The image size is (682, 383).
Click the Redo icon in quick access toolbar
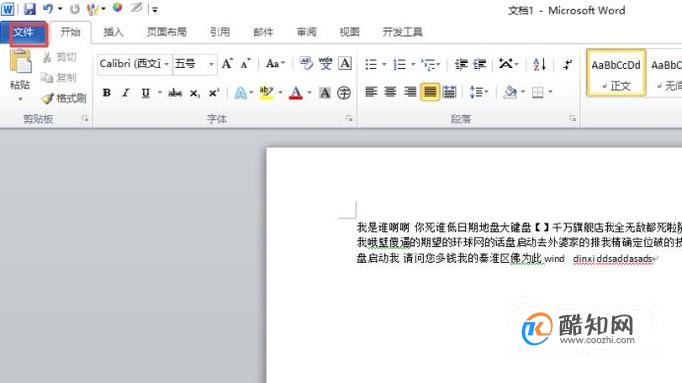click(x=75, y=9)
